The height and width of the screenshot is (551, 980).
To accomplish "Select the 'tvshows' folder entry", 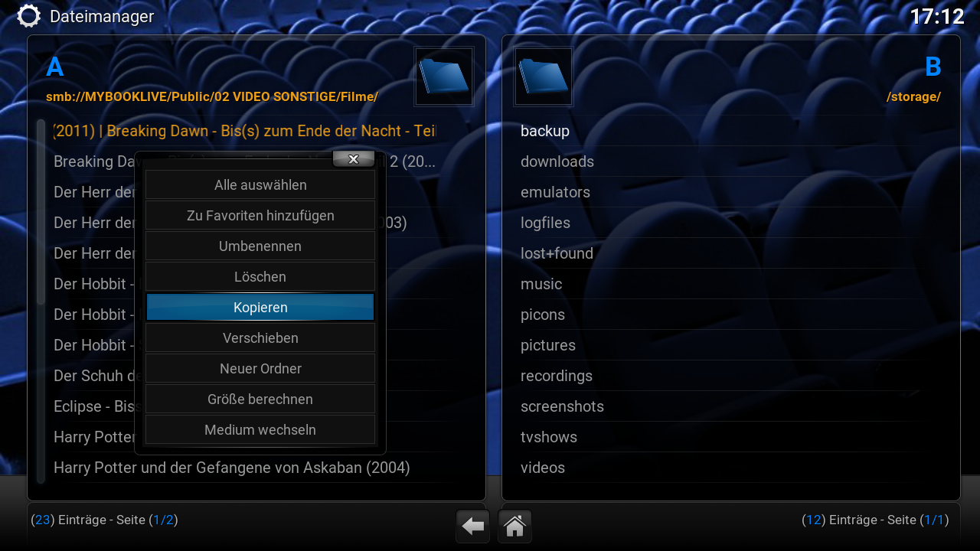I will (x=549, y=437).
